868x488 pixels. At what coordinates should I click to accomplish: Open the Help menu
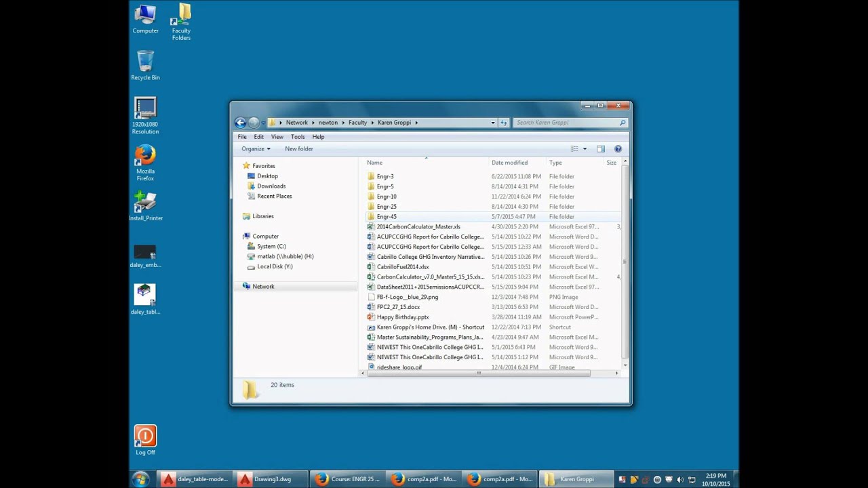(x=318, y=137)
